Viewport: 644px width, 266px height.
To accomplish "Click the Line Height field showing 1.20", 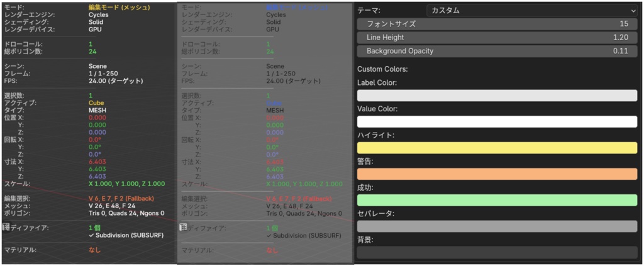I will (497, 37).
